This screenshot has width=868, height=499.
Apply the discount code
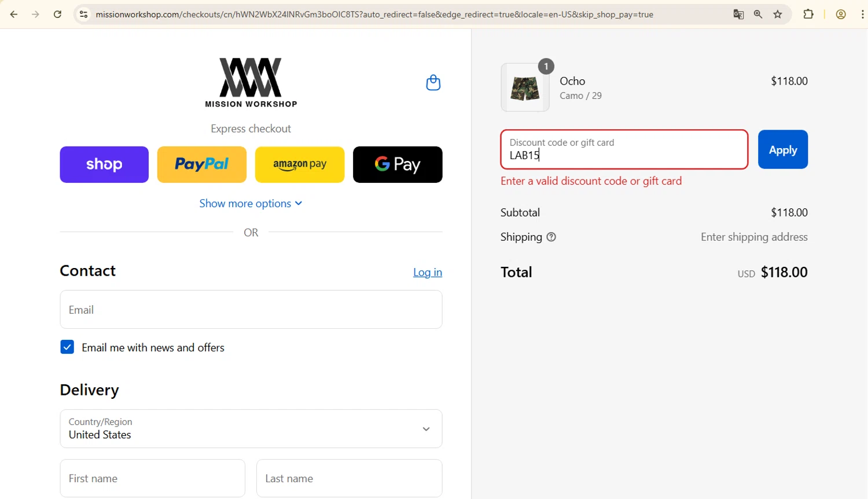(783, 149)
